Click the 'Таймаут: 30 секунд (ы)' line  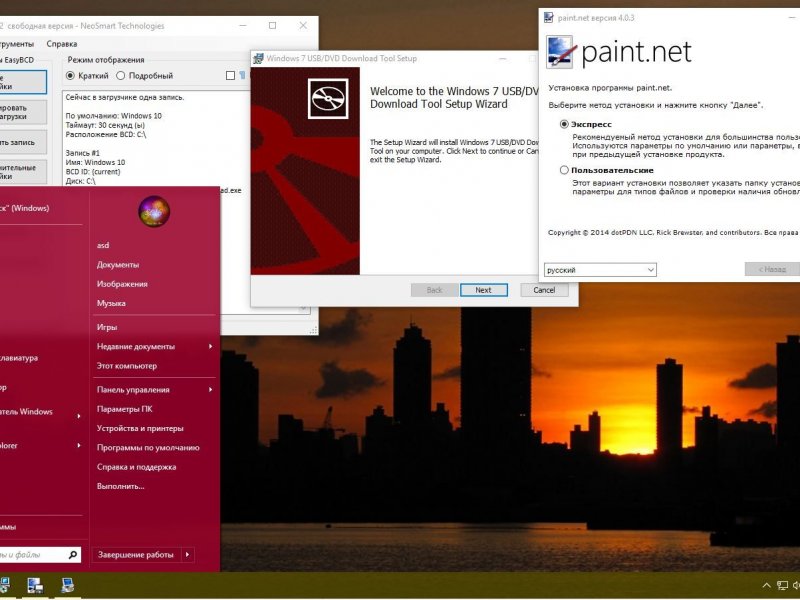(105, 125)
